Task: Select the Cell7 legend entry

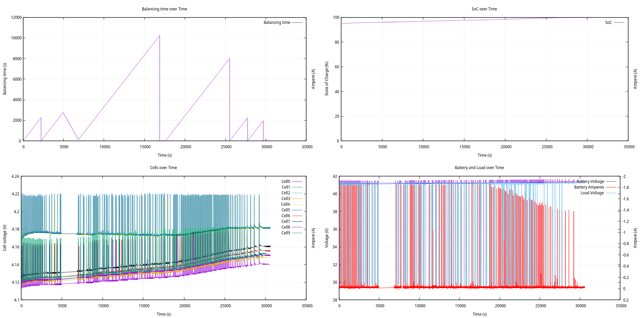Action: (x=286, y=222)
